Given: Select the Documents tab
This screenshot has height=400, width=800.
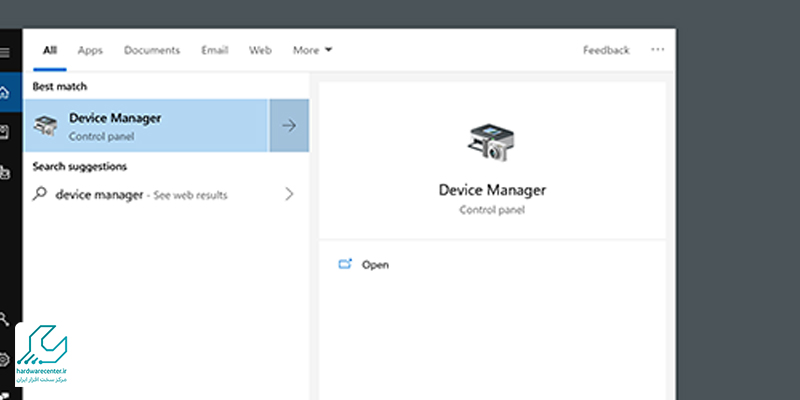Looking at the screenshot, I should coord(152,50).
